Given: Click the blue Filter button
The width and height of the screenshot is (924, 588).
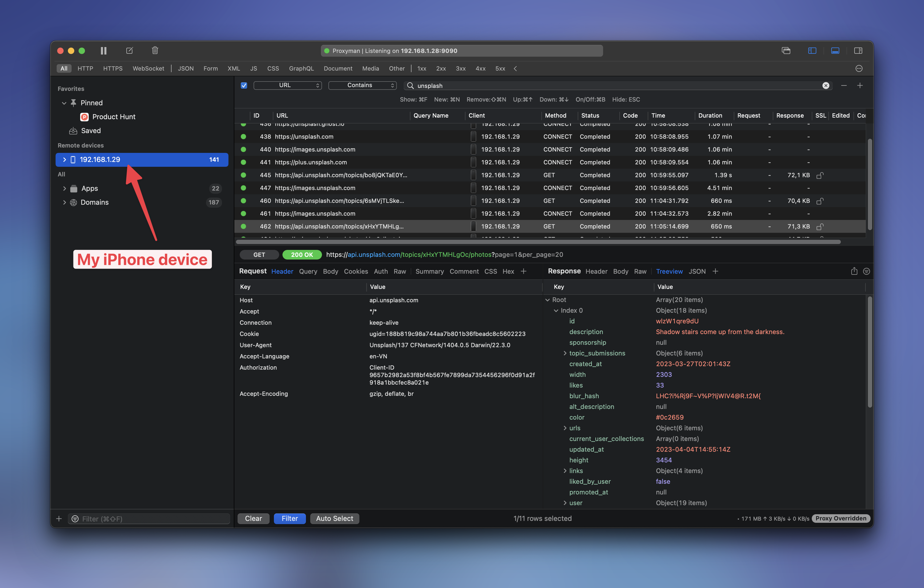Looking at the screenshot, I should 290,519.
